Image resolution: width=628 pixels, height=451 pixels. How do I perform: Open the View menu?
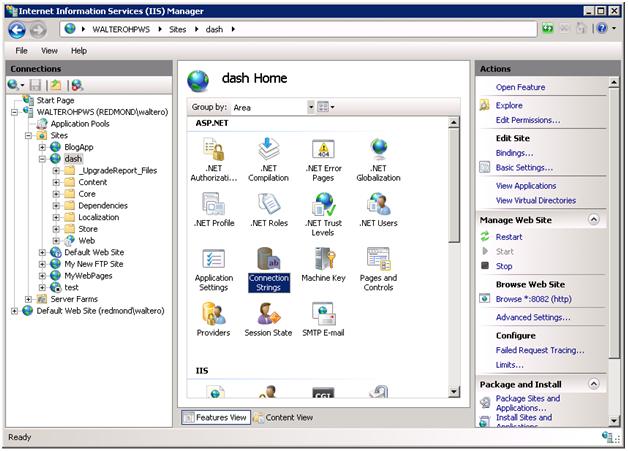pos(49,50)
